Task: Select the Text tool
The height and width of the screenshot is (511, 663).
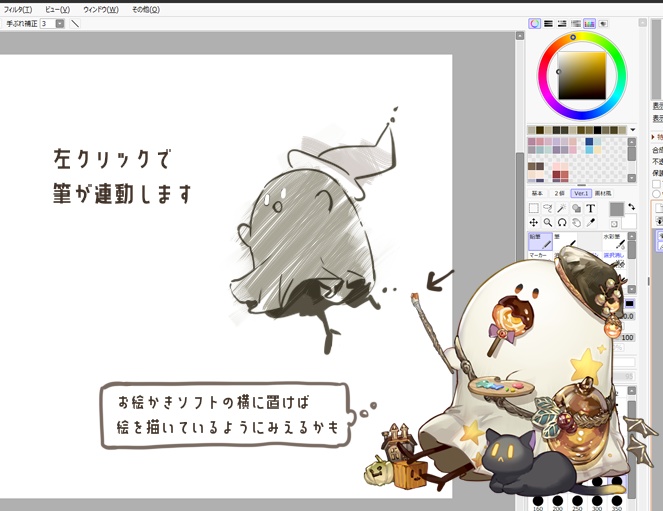Action: pyautogui.click(x=590, y=208)
